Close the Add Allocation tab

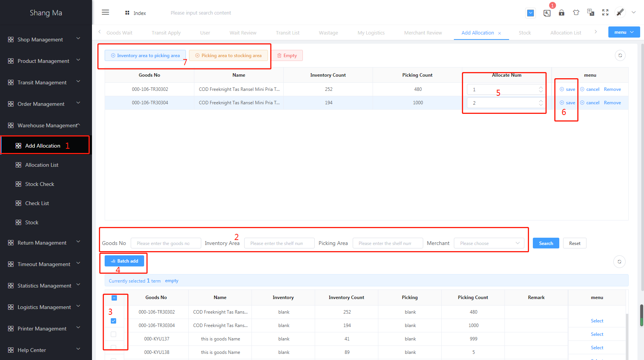coord(499,33)
